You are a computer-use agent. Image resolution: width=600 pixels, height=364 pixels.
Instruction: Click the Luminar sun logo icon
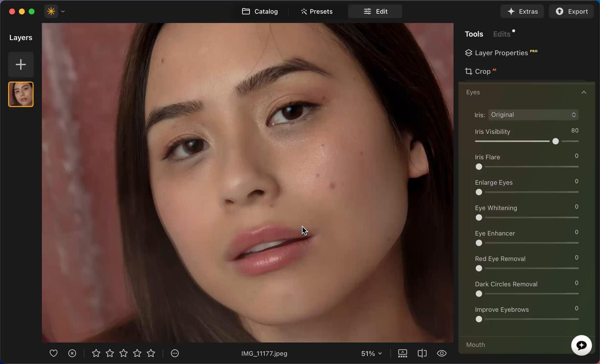51,11
